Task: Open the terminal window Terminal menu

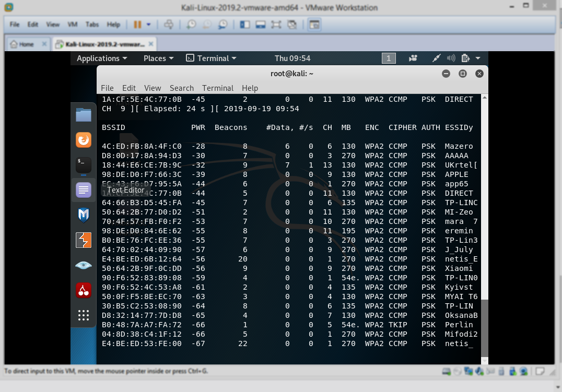Action: click(218, 88)
